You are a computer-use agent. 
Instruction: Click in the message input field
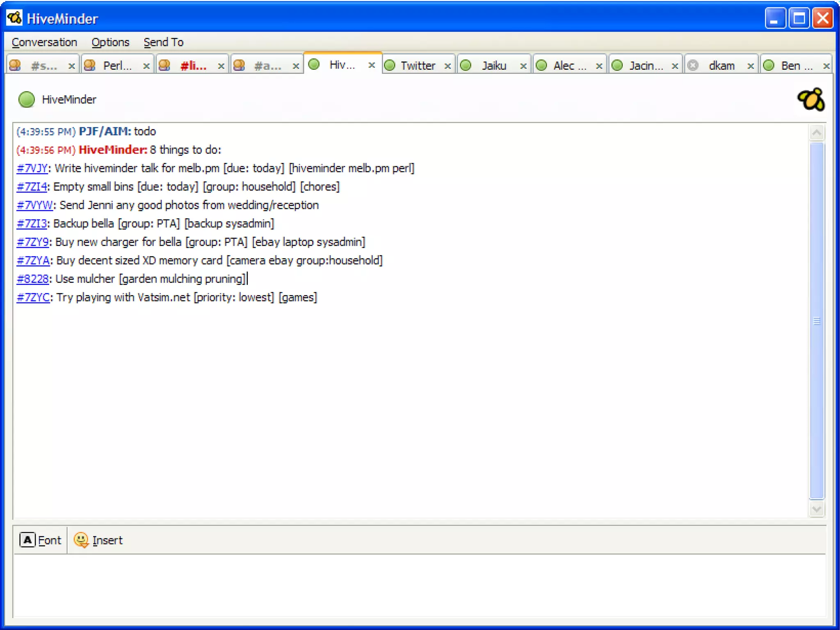click(x=418, y=585)
